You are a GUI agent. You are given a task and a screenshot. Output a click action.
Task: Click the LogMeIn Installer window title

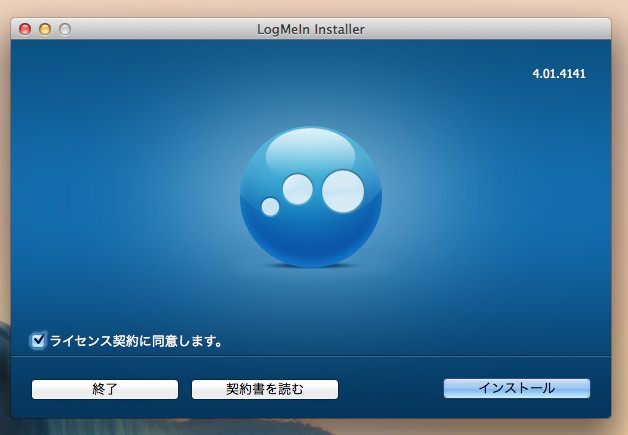(x=311, y=29)
